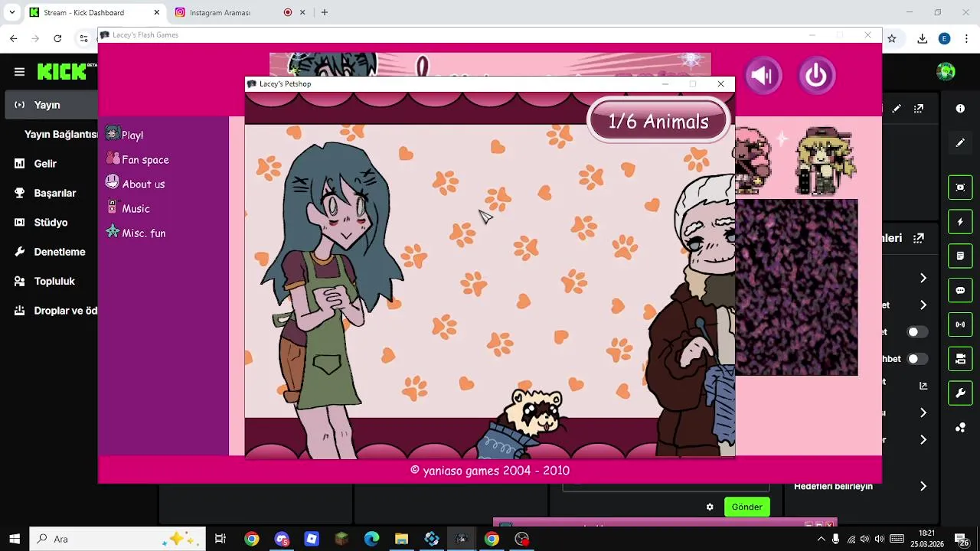Toggle the Kick hamburger menu
Image resolution: width=980 pixels, height=551 pixels.
[19, 72]
